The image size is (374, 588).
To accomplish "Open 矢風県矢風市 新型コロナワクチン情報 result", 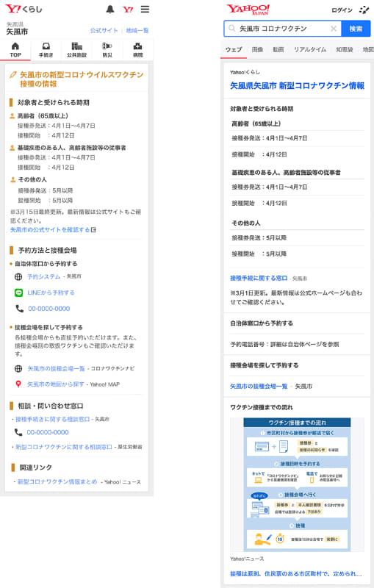I will (x=297, y=86).
